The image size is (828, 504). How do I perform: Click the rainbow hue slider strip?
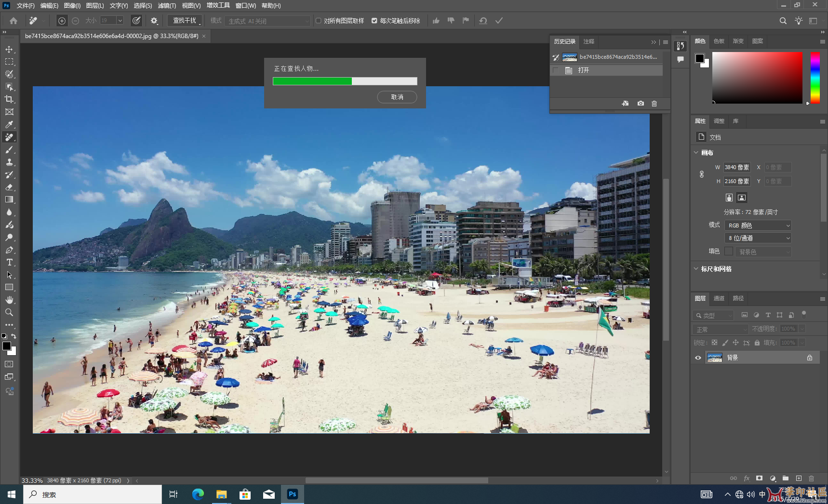click(815, 78)
